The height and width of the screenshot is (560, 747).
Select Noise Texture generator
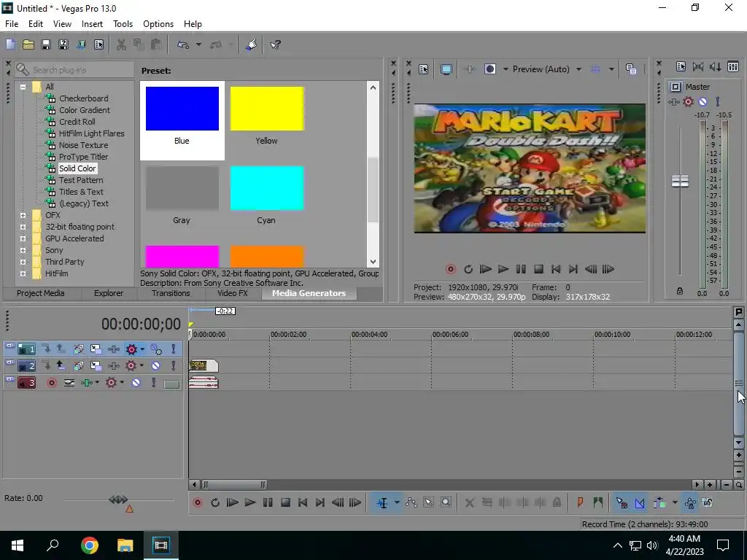point(83,145)
